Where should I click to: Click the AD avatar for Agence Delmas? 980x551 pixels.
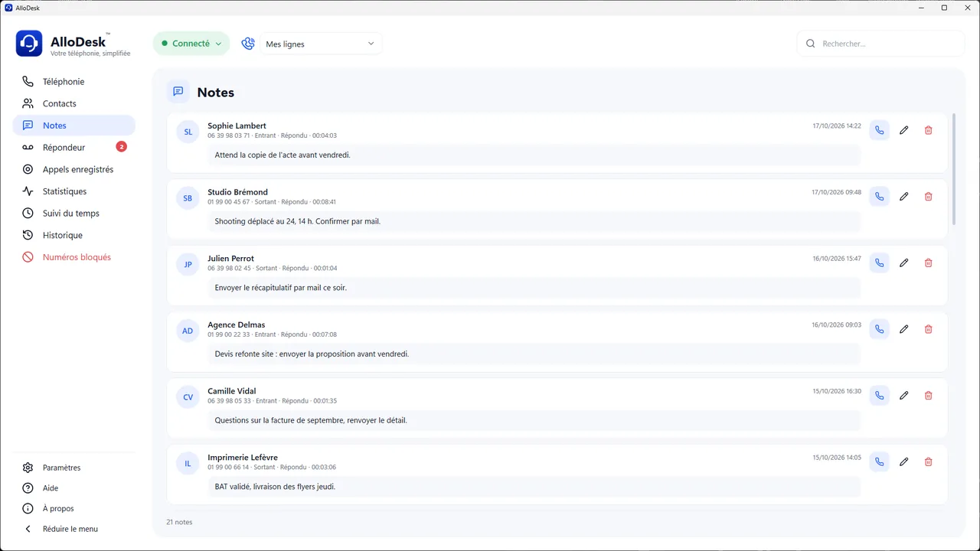pyautogui.click(x=188, y=331)
